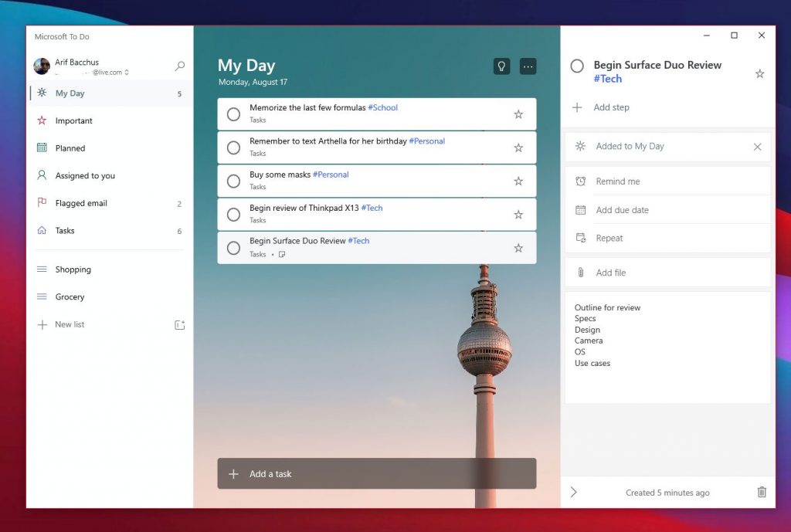The image size is (791, 532).
Task: Go to the Planned list
Action: tap(110, 148)
